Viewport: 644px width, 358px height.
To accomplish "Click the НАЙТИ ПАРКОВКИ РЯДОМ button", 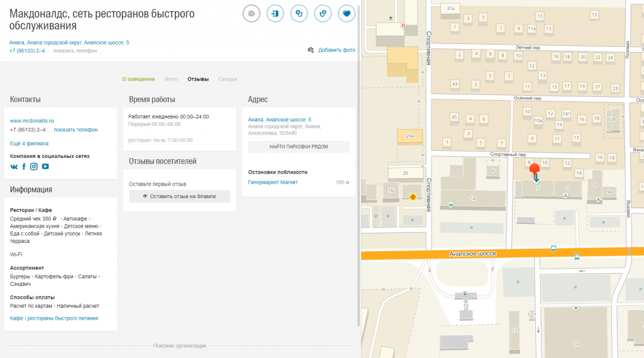I will tap(299, 147).
